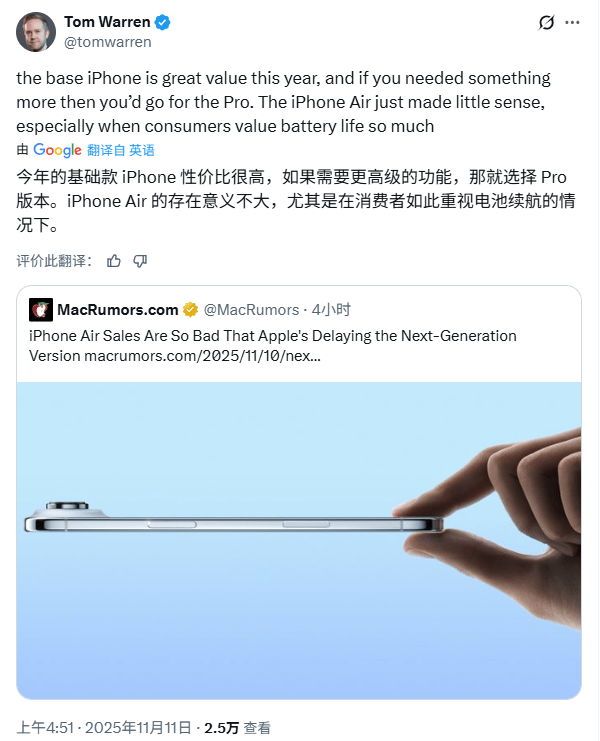The height and width of the screenshot is (741, 600).
Task: Click the translated Chinese tweet text
Action: coord(296,201)
